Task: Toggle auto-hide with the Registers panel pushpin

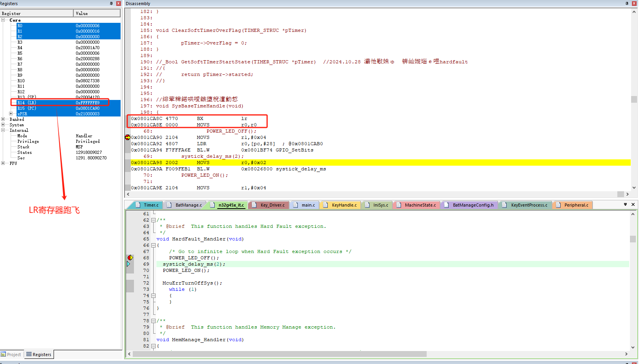Action: click(x=111, y=4)
